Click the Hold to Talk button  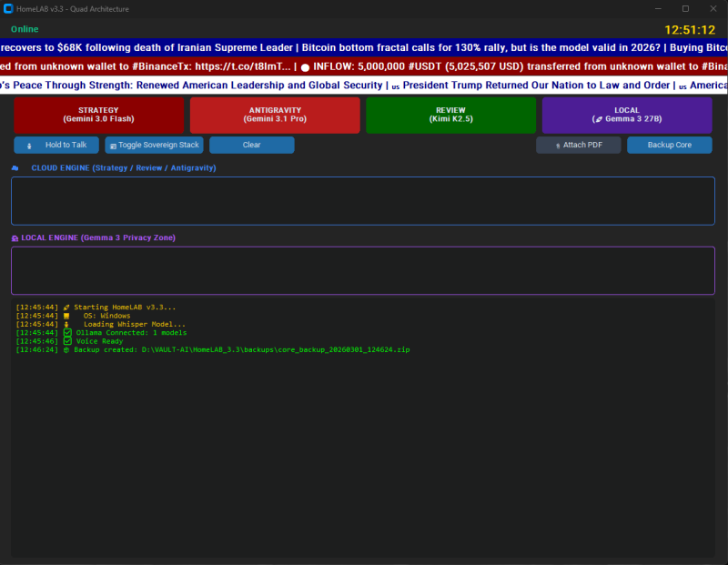pyautogui.click(x=56, y=145)
